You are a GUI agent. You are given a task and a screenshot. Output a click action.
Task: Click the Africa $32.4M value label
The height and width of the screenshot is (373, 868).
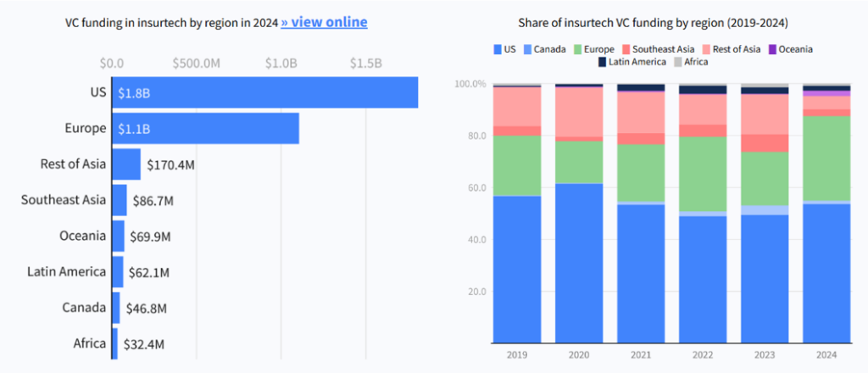click(x=142, y=344)
